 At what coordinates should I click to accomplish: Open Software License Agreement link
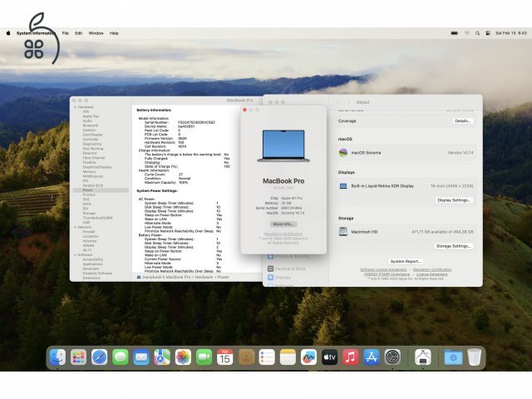383,269
